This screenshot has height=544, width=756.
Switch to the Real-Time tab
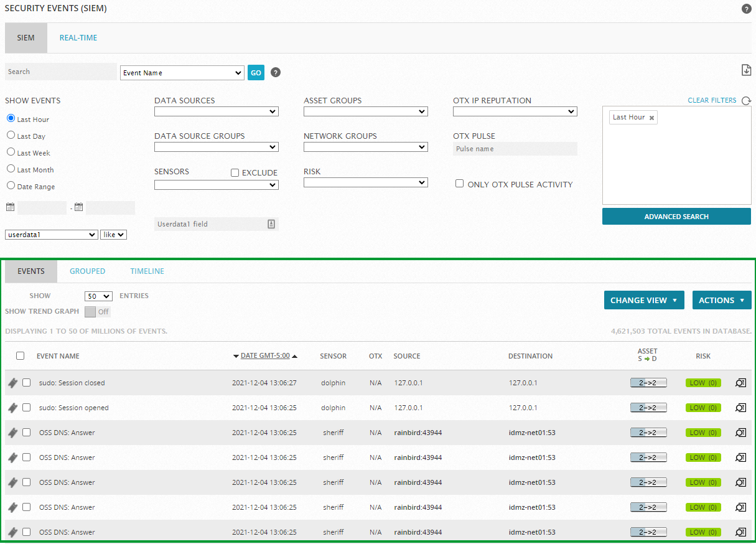click(78, 38)
